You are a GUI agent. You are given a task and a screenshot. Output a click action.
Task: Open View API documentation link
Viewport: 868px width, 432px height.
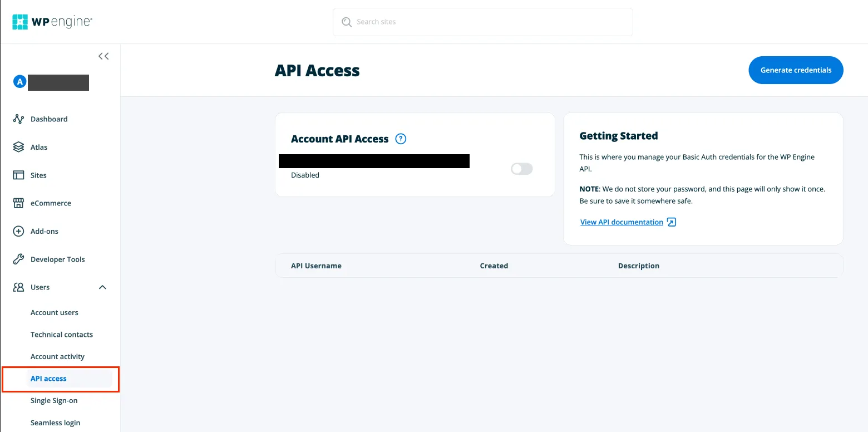[x=622, y=222]
